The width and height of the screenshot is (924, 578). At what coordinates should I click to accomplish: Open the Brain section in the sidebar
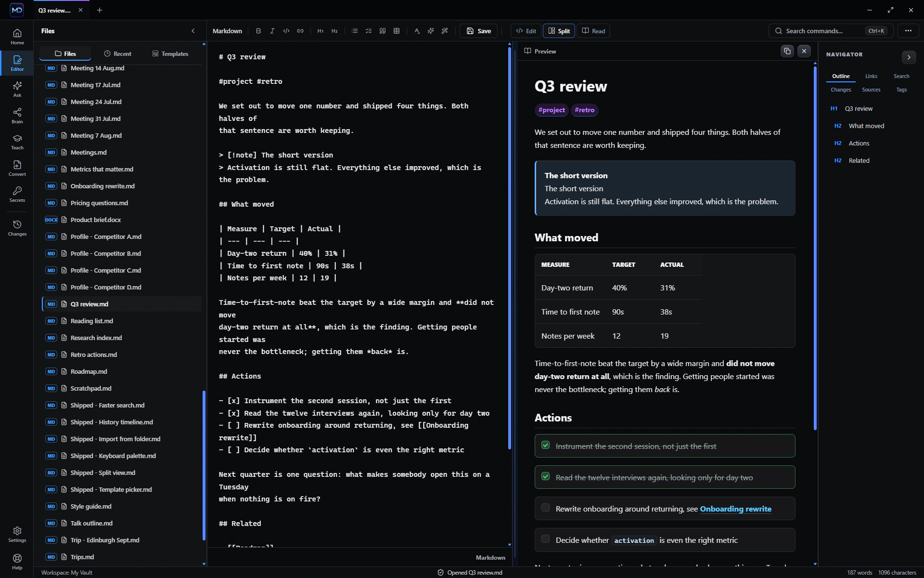(17, 116)
